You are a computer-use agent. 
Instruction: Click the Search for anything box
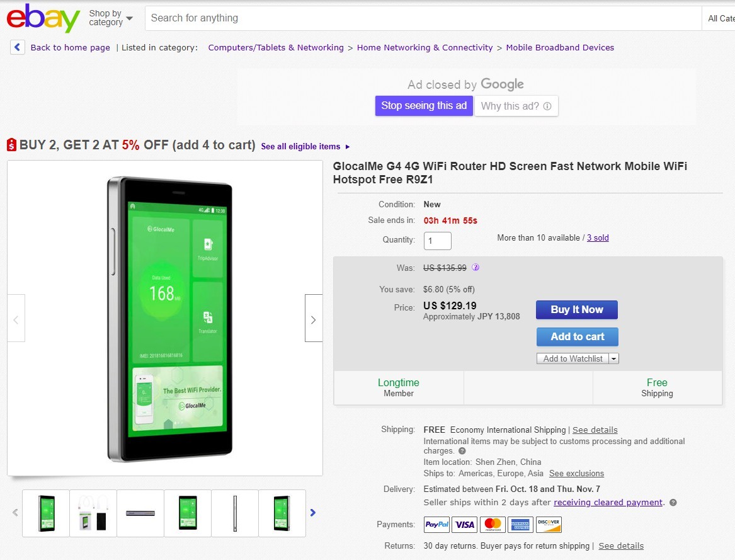422,18
